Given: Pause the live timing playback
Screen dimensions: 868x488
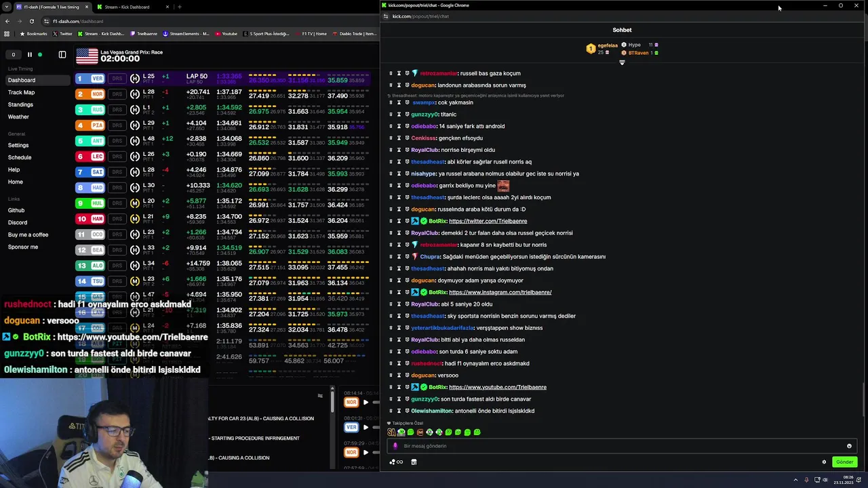Looking at the screenshot, I should coord(29,54).
